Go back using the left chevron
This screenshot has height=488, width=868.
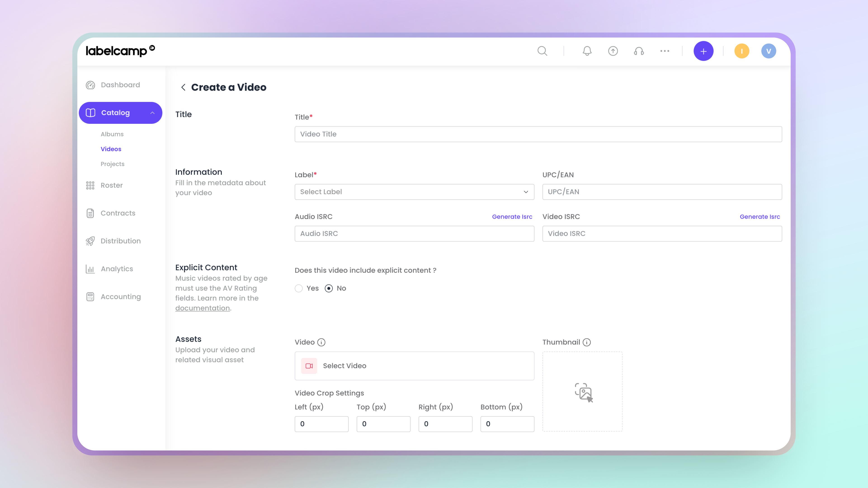pyautogui.click(x=183, y=87)
